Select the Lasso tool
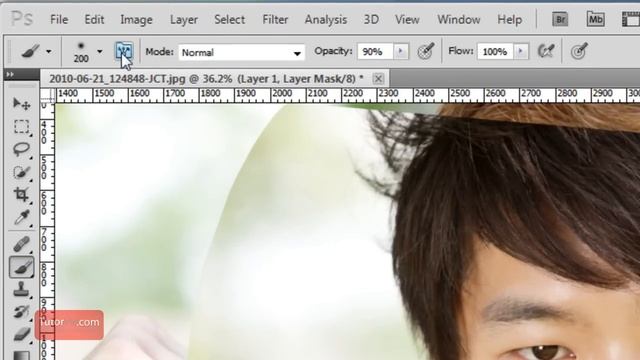This screenshot has height=360, width=640. [x=21, y=149]
